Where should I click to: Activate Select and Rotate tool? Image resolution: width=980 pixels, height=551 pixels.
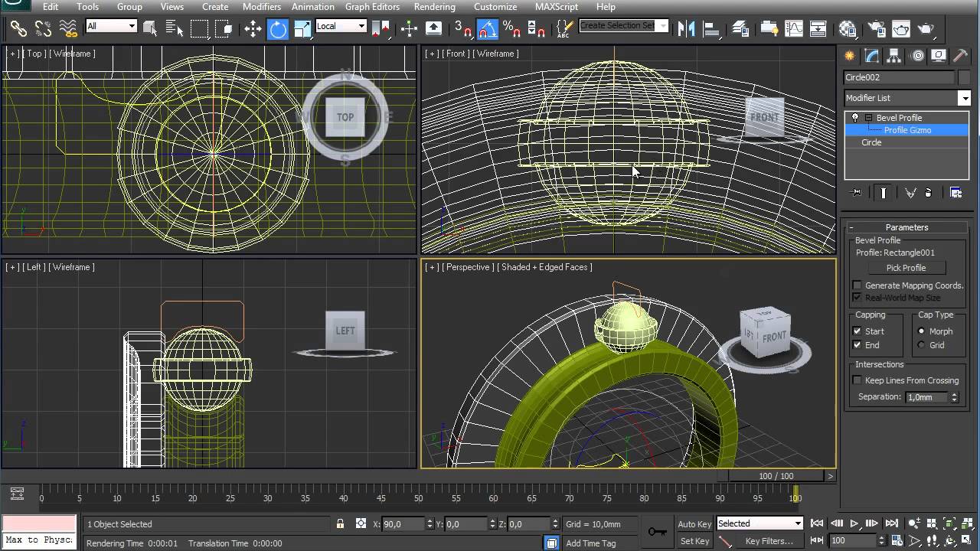278,29
